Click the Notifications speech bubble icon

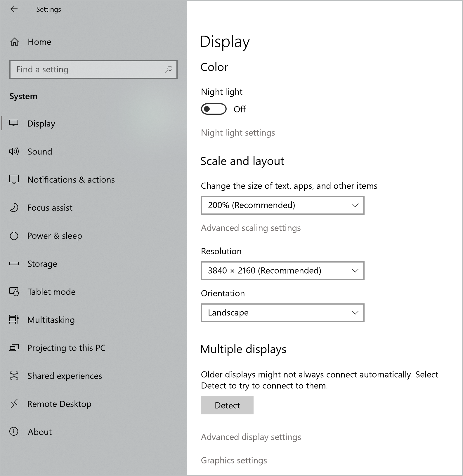(14, 179)
